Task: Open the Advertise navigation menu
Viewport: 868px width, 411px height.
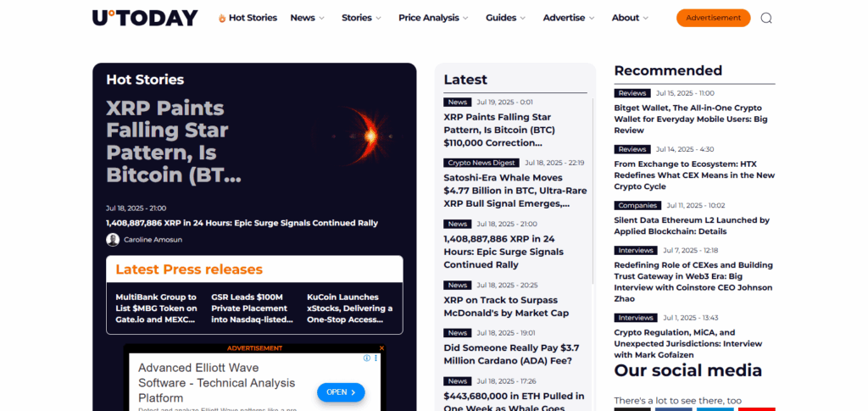Action: (x=564, y=18)
